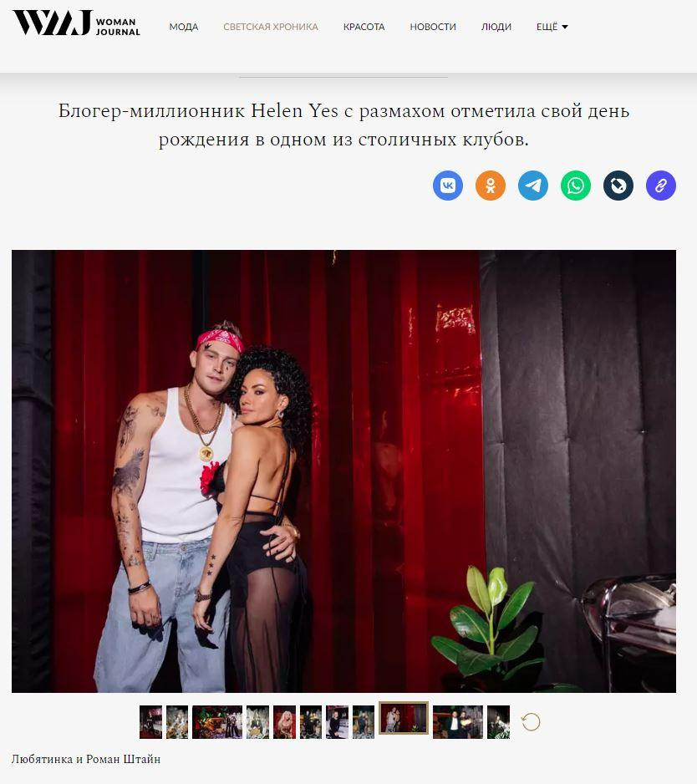Screen dimensions: 697x784
Task: Copy the article link with purple chain icon
Action: point(661,186)
